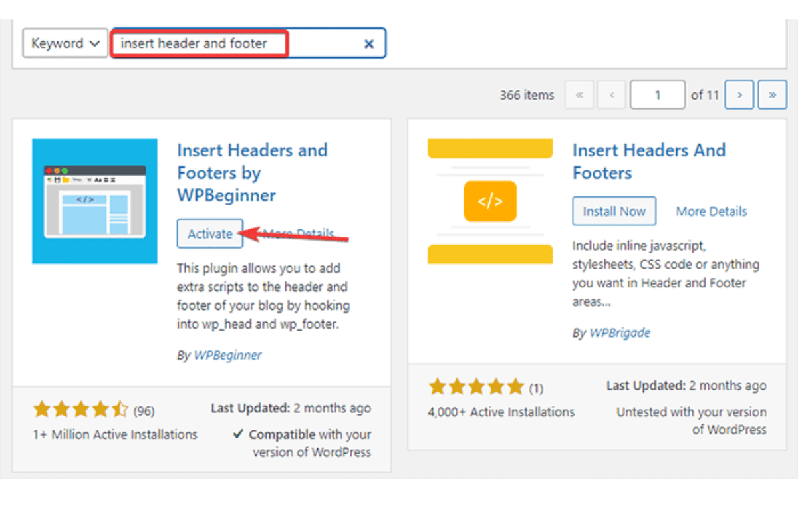Open the WPBeginner plugin icon thumbnail
798x532 pixels.
[x=94, y=201]
